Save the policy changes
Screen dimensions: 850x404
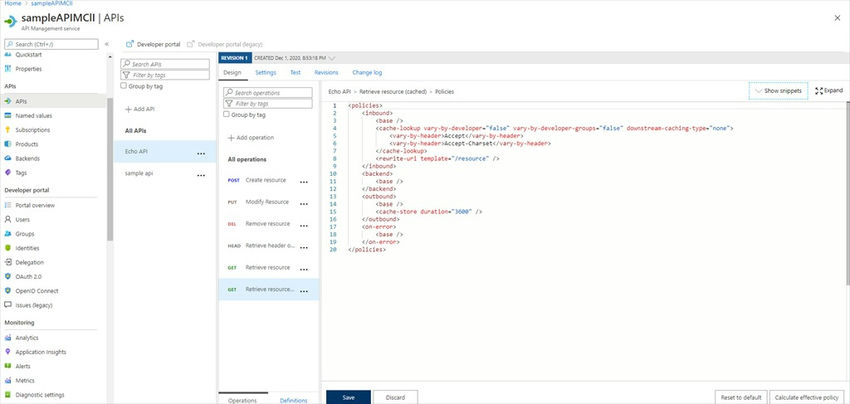coord(349,397)
